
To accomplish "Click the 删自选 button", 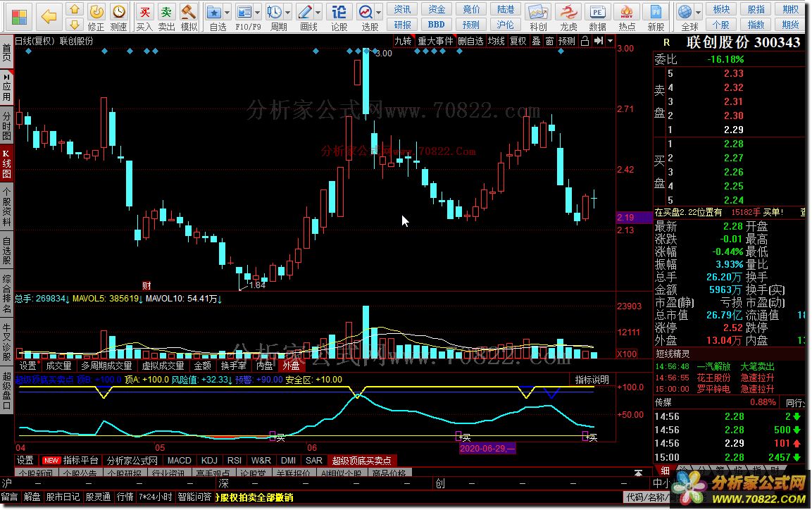I will pyautogui.click(x=470, y=41).
